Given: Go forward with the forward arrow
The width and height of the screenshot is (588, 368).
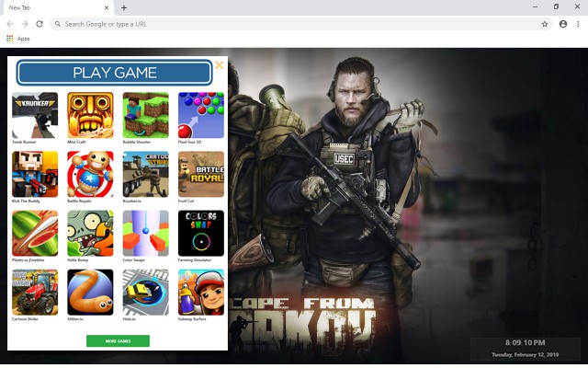Looking at the screenshot, I should 25,24.
